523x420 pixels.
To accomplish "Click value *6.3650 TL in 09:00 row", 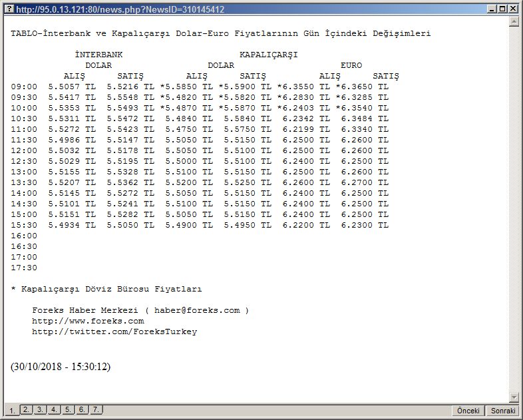I will (x=362, y=87).
